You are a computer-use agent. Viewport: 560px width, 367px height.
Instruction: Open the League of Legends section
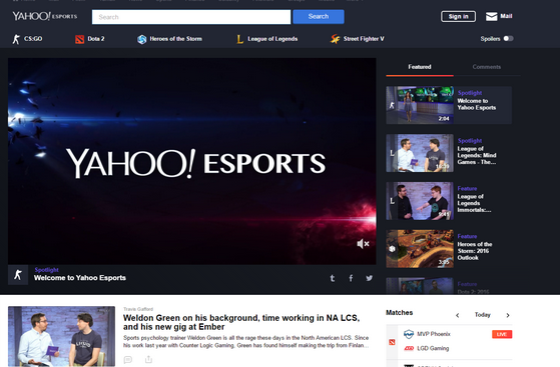click(267, 39)
